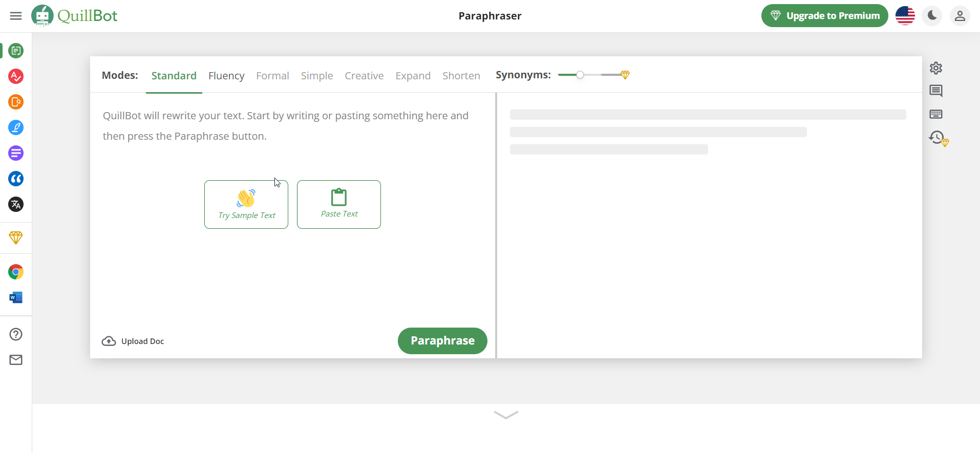Open the Word extension sidebar icon

pos(16,297)
